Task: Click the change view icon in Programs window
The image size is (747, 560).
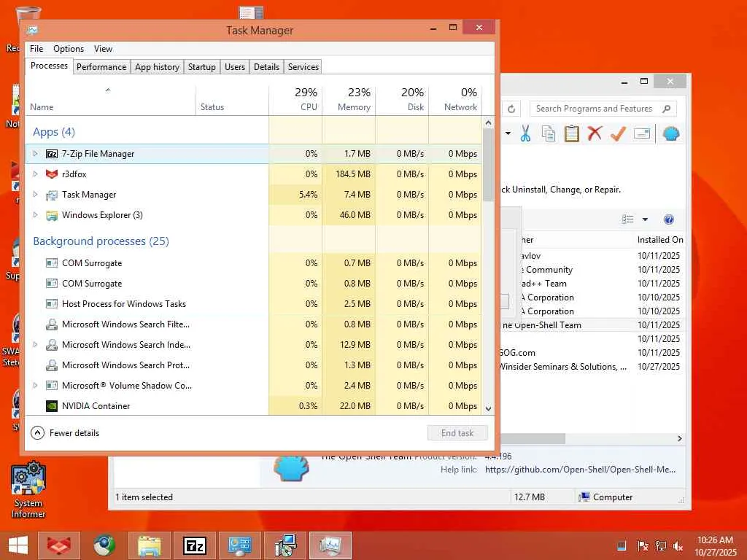Action: tap(628, 219)
